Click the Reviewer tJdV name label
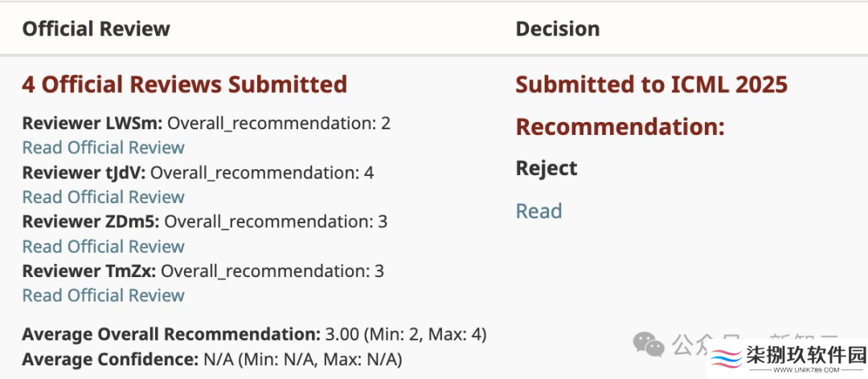Image resolution: width=868 pixels, height=379 pixels. coord(84,173)
